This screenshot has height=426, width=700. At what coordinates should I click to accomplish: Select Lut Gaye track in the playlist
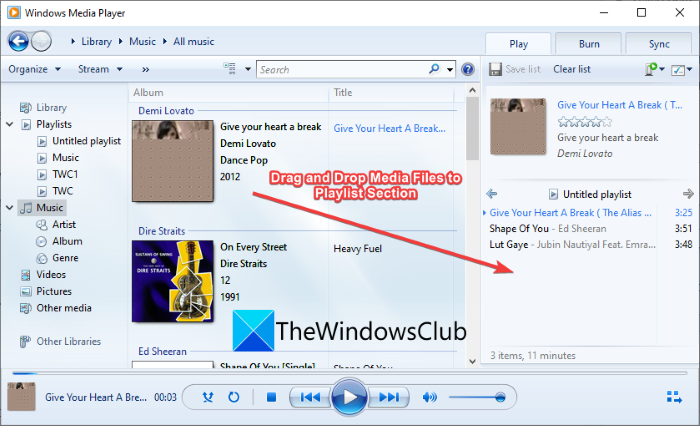(x=590, y=245)
